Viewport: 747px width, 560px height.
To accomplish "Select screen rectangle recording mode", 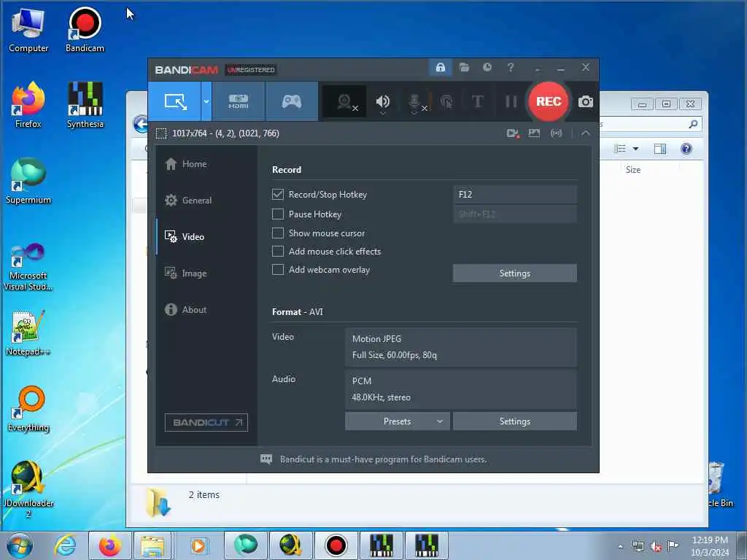I will (x=175, y=101).
